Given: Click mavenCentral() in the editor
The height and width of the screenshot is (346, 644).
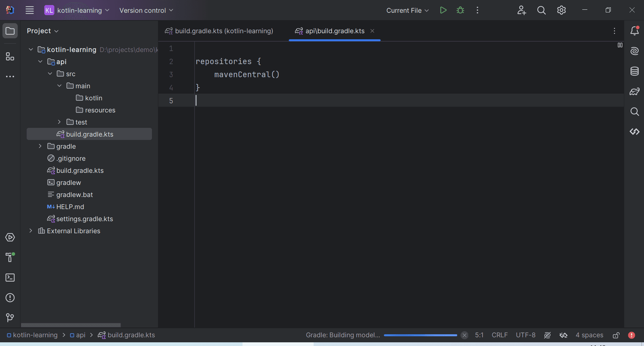Looking at the screenshot, I should coord(247,75).
